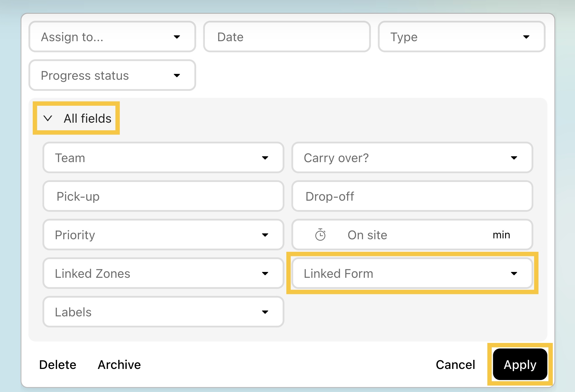Click the Linked Form dropdown arrow
575x392 pixels.
click(514, 273)
